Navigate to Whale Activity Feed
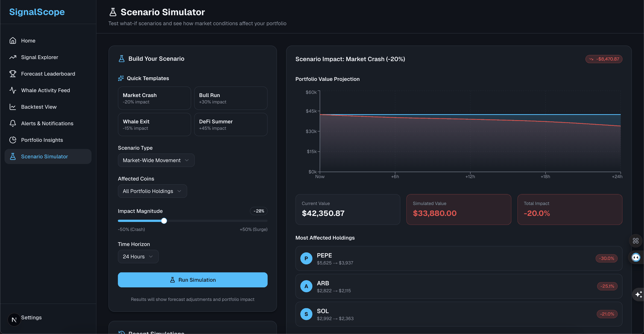 [x=48, y=90]
